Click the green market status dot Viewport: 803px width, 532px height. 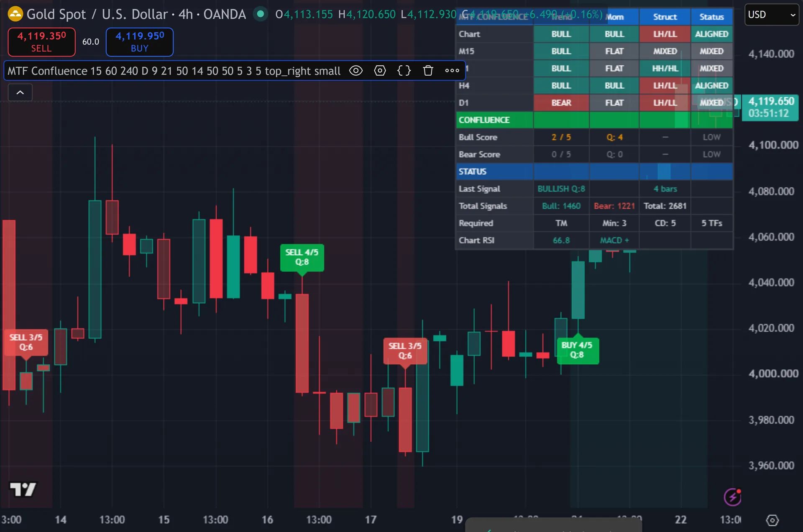point(261,14)
